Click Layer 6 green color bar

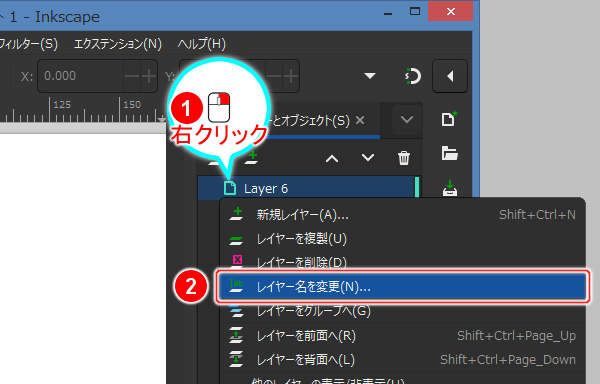417,187
